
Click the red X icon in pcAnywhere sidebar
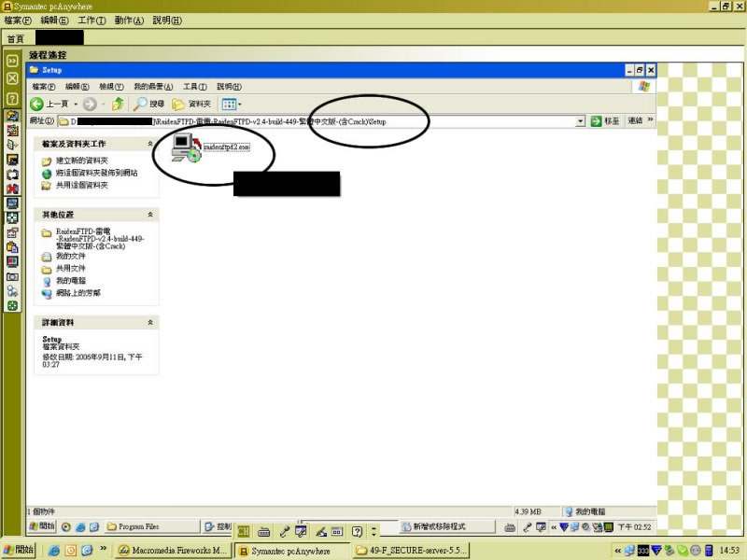(x=12, y=189)
